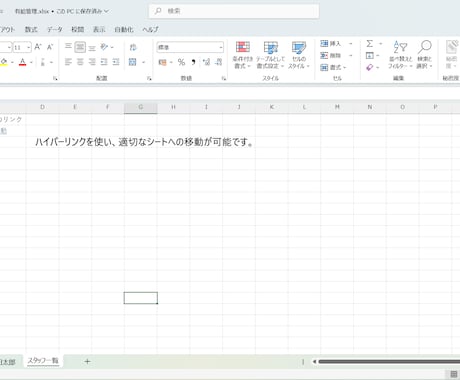The width and height of the screenshot is (460, 380).
Task: Open the データ Data tab
Action: click(x=54, y=29)
